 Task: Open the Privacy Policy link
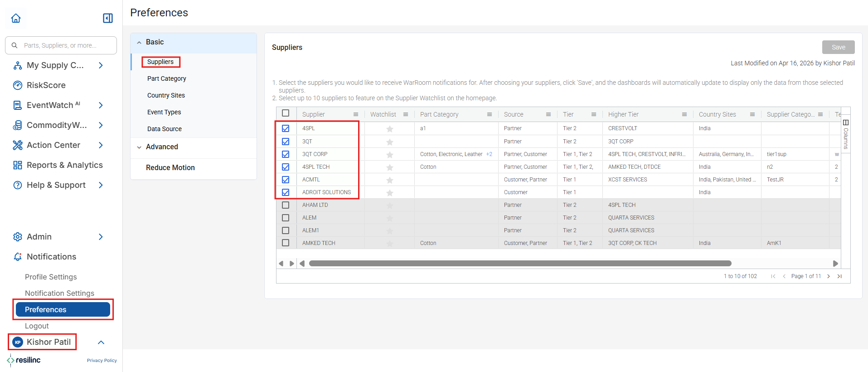[102, 361]
